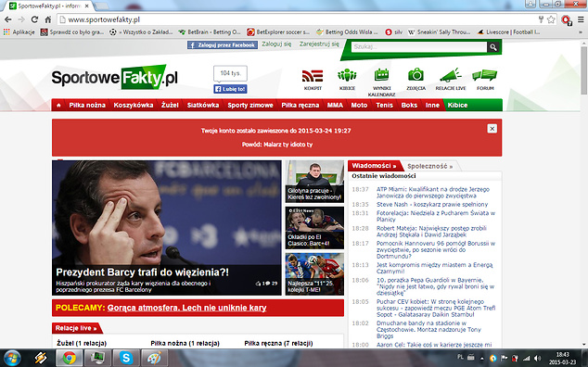Click Zaloguj przez Facebook button
The image size is (588, 367).
[223, 45]
